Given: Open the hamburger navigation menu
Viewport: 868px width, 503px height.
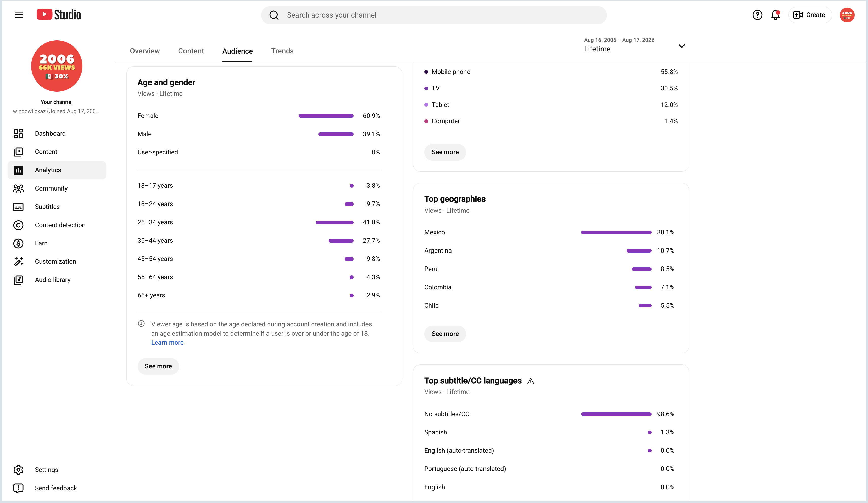Looking at the screenshot, I should click(19, 15).
